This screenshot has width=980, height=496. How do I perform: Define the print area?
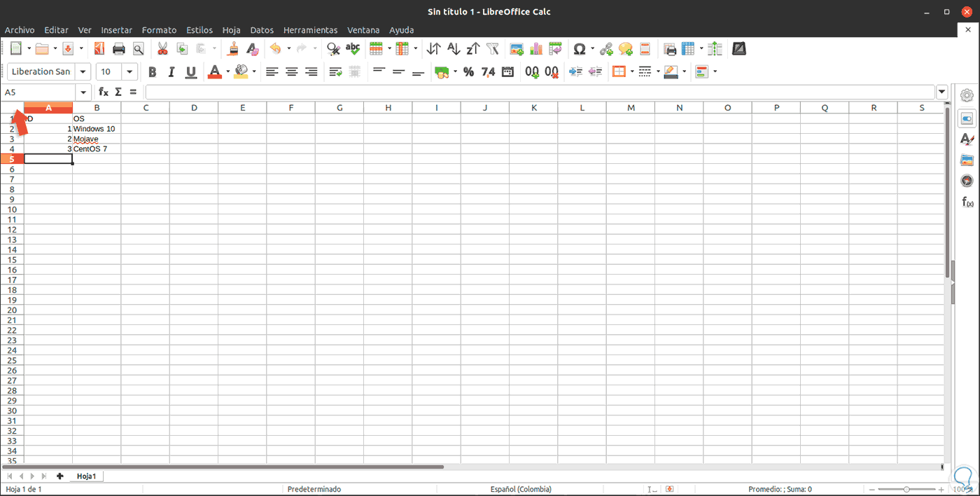point(670,48)
